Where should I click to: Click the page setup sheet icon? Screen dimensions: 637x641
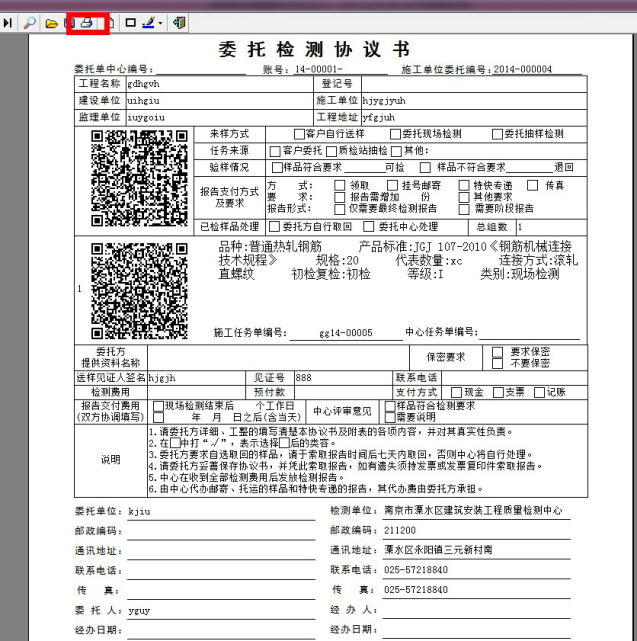click(x=111, y=22)
